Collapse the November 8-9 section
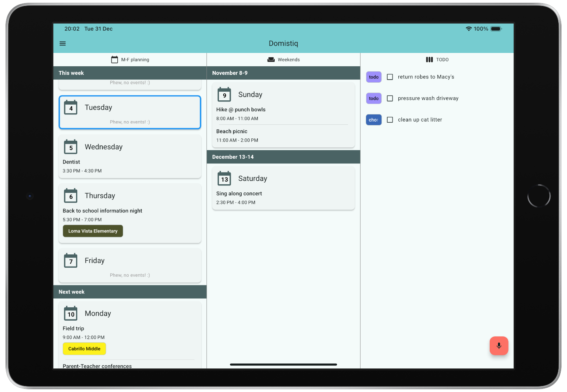567x392 pixels. (283, 73)
